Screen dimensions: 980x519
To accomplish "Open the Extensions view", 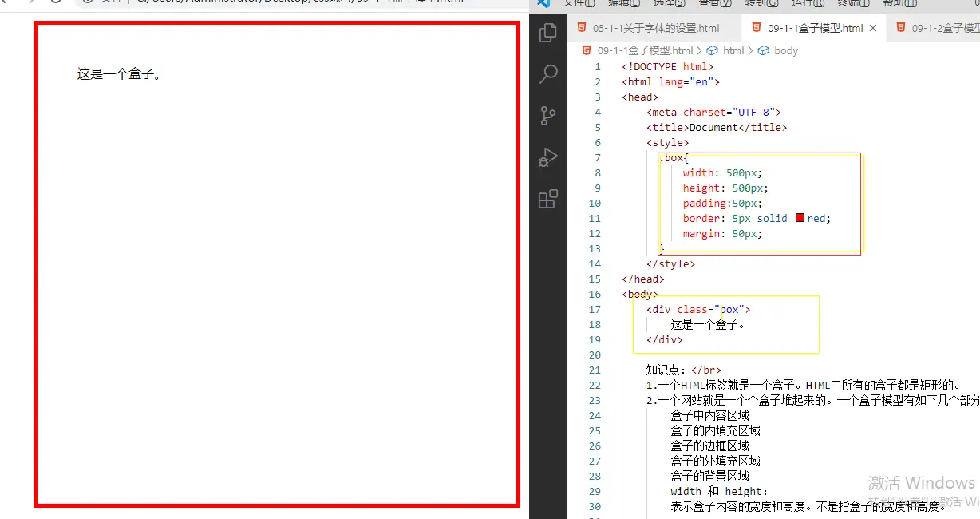I will click(x=548, y=199).
